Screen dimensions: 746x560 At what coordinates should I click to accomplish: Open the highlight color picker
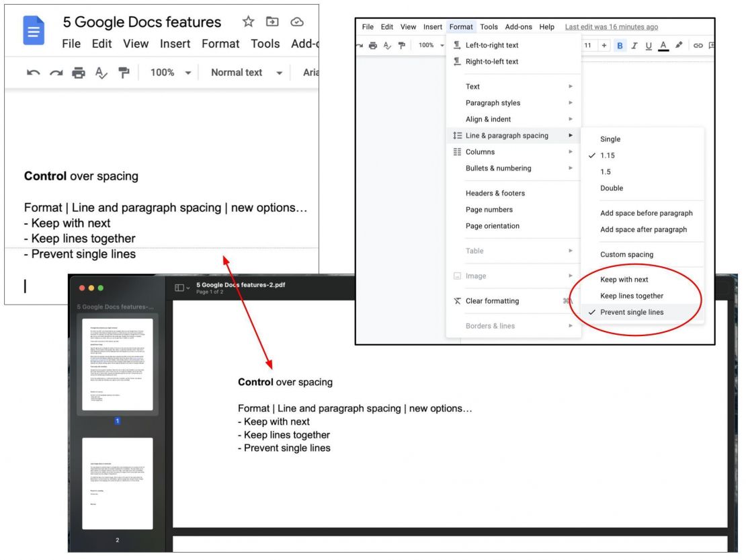click(678, 45)
